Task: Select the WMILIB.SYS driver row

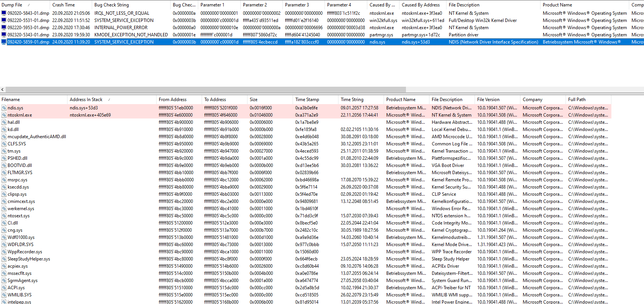Action: (306, 295)
